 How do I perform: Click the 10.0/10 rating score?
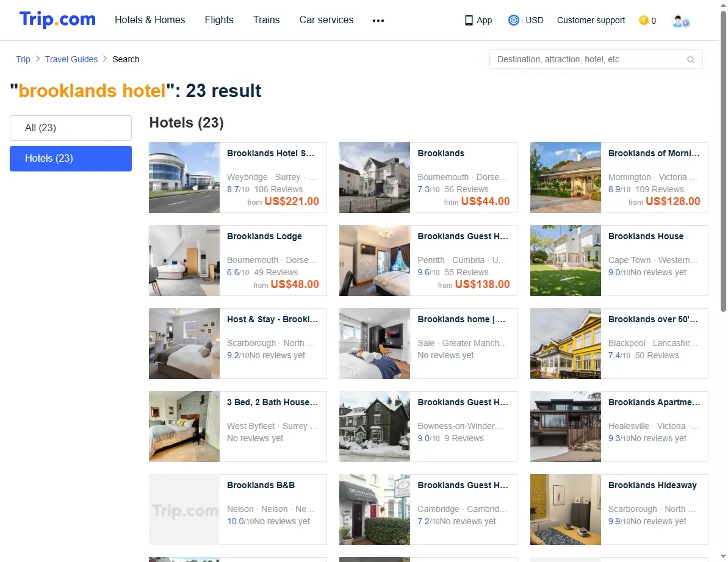[240, 522]
